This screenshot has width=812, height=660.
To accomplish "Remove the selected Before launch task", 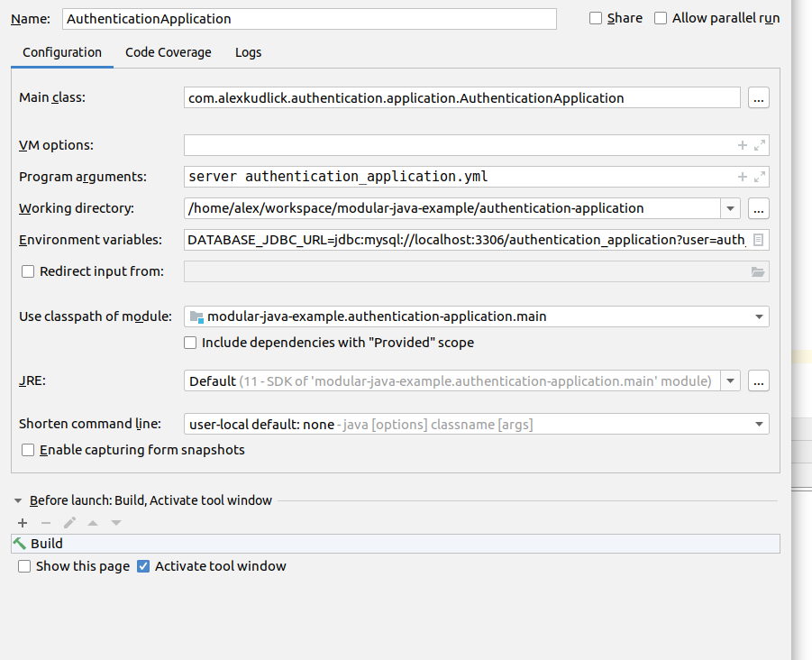I will 46,523.
